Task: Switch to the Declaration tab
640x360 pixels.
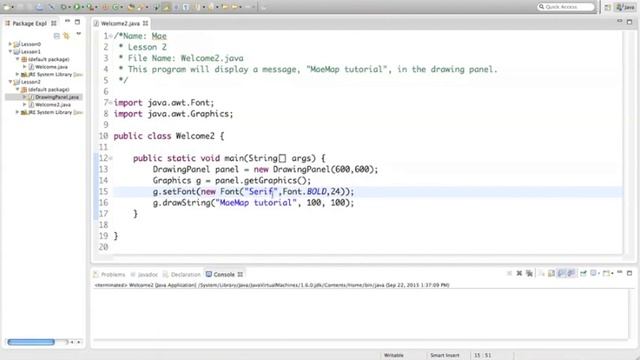Action: coord(182,274)
